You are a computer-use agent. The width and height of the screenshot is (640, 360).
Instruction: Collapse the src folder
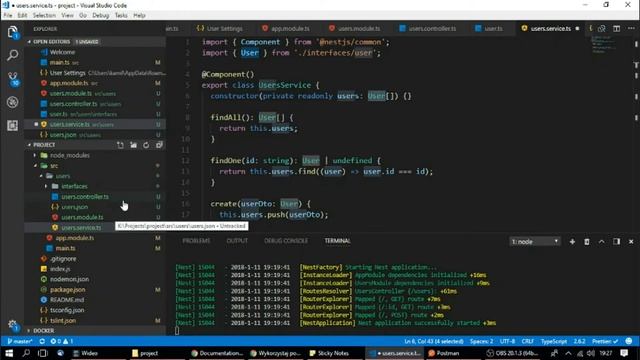click(35, 166)
